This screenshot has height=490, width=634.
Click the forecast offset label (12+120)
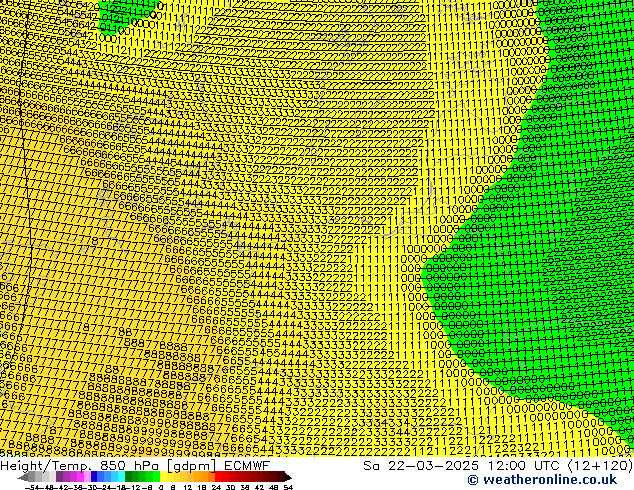pos(600,466)
